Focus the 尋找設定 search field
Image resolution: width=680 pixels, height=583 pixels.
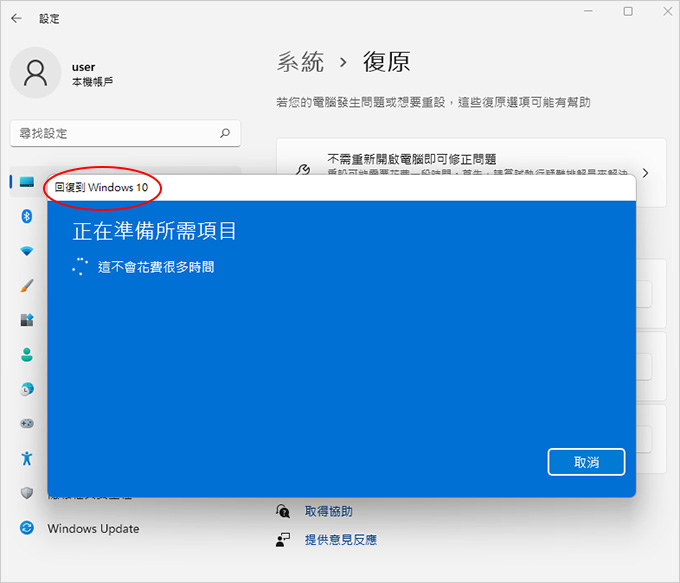coord(125,133)
